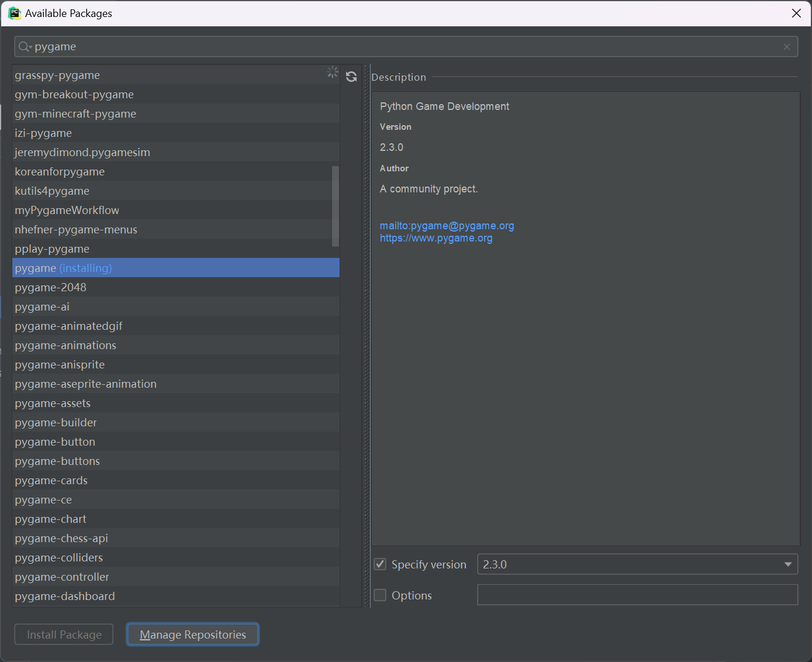Select the pygame-animations package
This screenshot has width=812, height=662.
click(x=176, y=345)
